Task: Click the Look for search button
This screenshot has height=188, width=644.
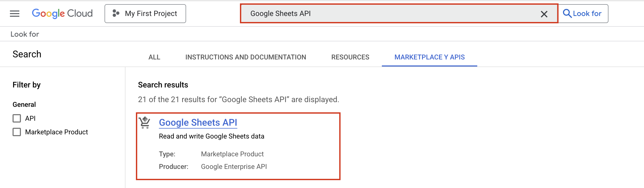Action: (583, 14)
